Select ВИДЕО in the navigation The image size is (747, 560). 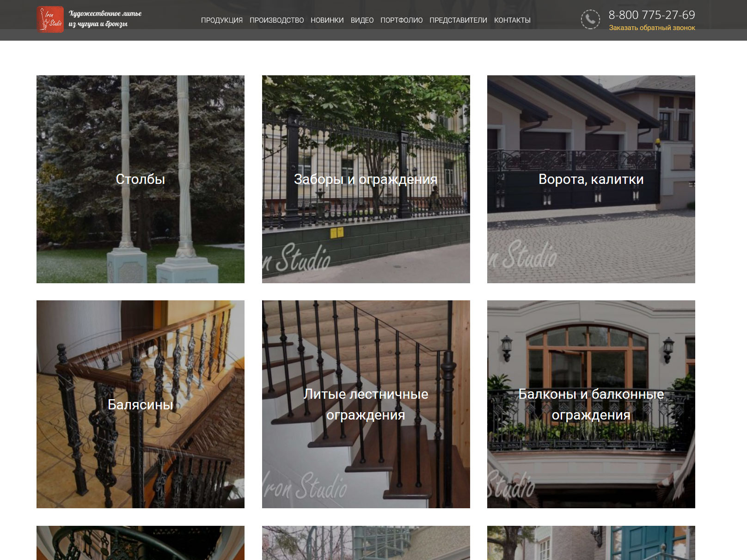point(362,20)
